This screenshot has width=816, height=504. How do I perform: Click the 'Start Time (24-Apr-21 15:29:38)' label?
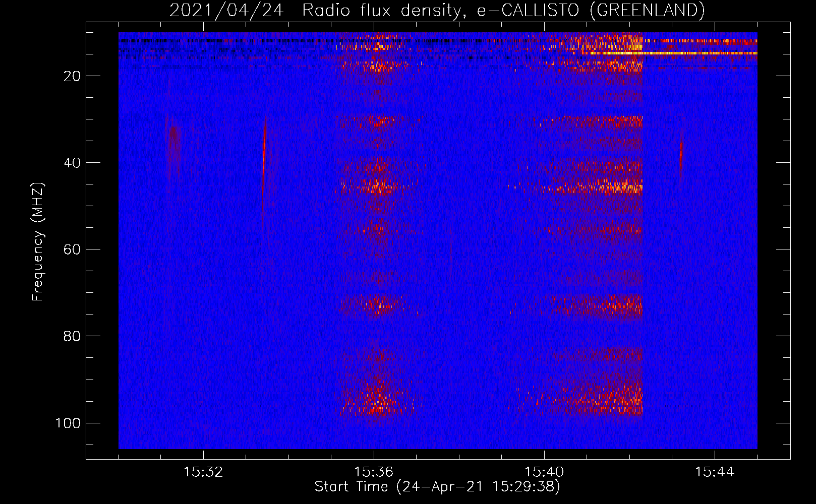[x=437, y=487]
